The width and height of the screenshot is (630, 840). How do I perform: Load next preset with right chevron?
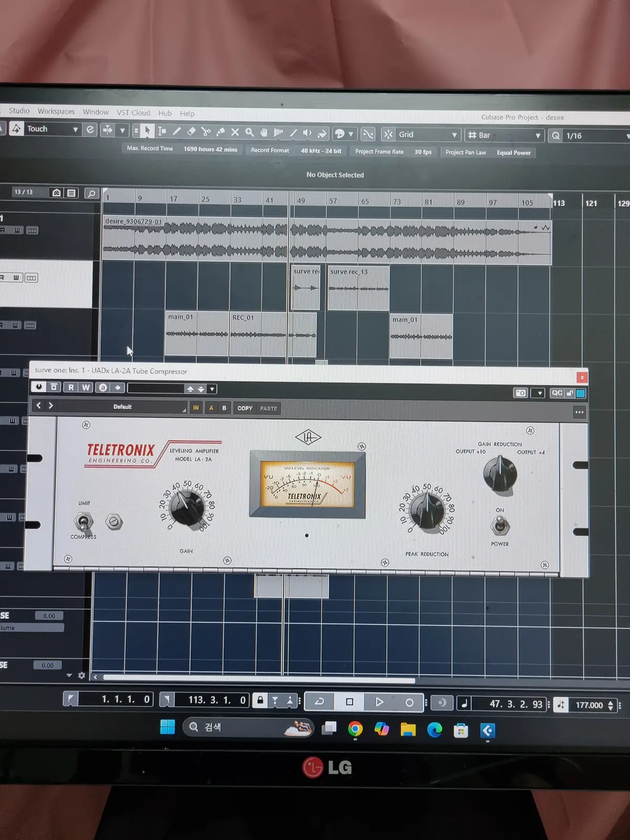51,405
